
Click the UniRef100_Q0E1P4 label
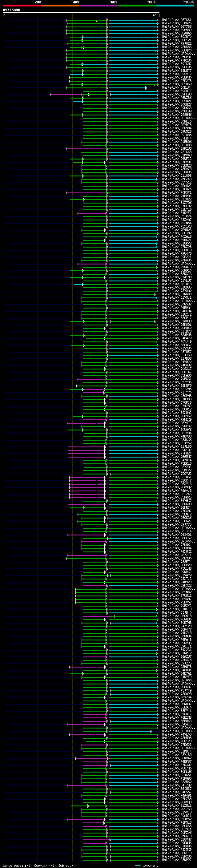click(x=176, y=88)
